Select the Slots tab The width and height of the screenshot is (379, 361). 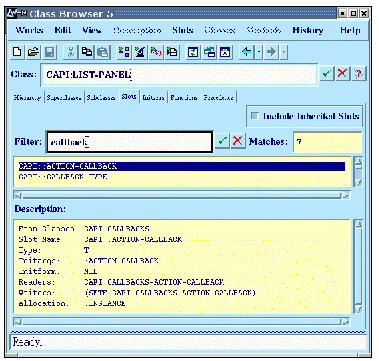[x=129, y=96]
